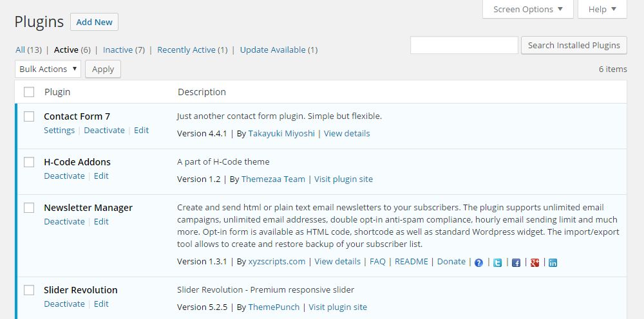Toggle the select-all checkbox in header
This screenshot has height=319, width=644.
[29, 92]
